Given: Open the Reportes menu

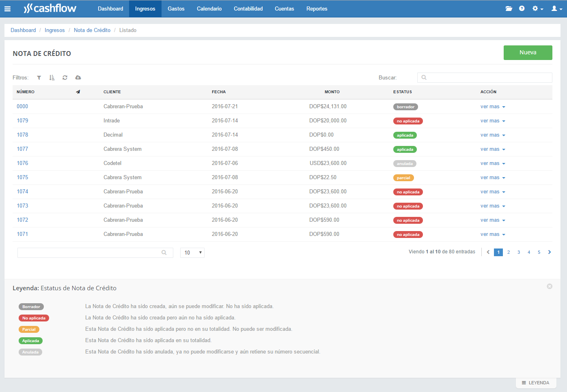Looking at the screenshot, I should 317,9.
